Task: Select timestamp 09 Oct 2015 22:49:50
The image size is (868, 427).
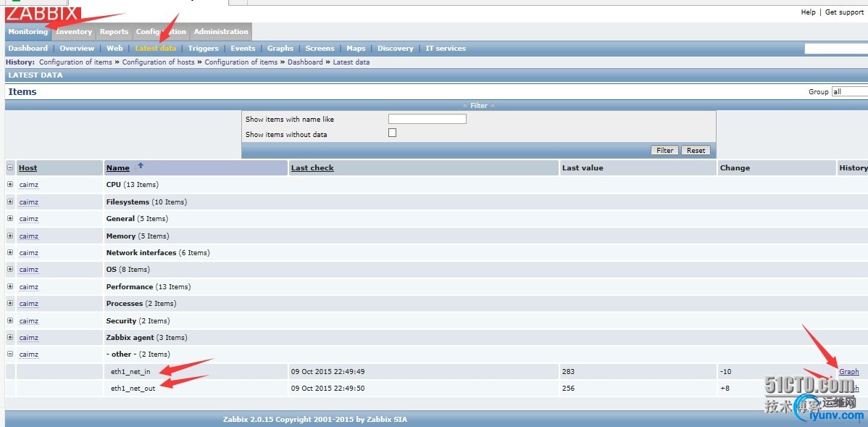Action: point(327,389)
